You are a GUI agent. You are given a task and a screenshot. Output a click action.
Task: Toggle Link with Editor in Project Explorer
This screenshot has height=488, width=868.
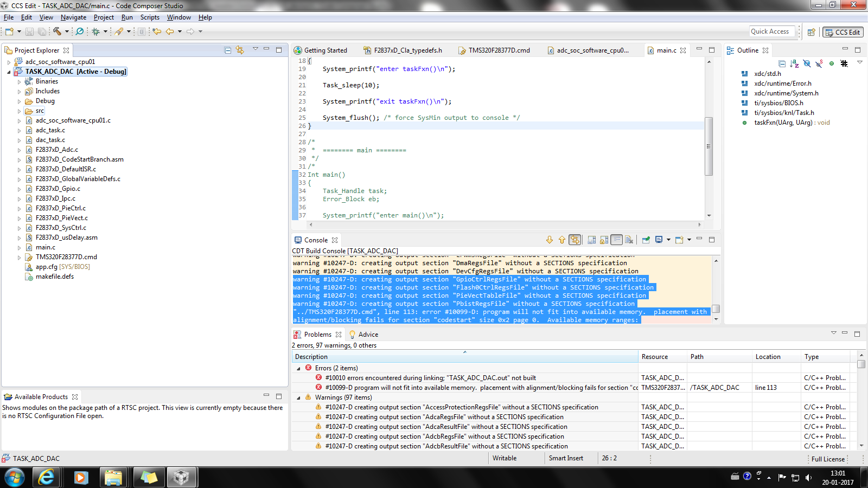click(240, 50)
